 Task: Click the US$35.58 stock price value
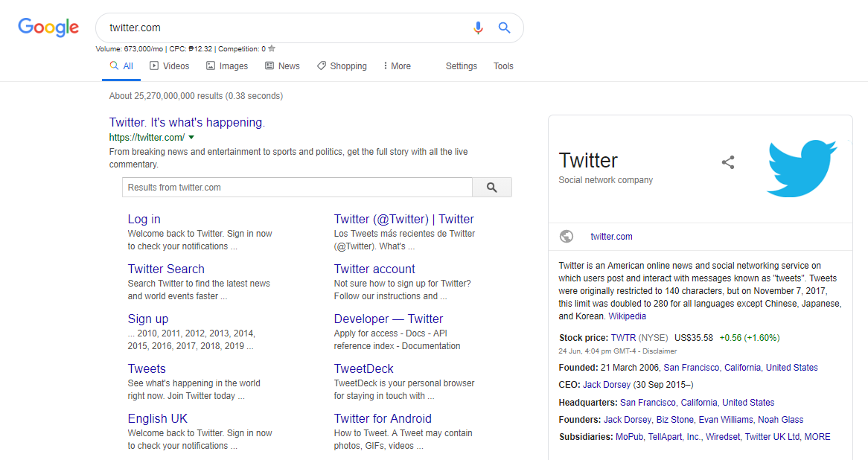(694, 338)
